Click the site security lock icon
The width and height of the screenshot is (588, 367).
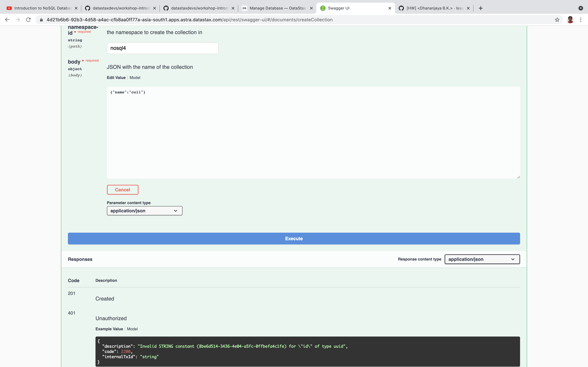coord(41,20)
